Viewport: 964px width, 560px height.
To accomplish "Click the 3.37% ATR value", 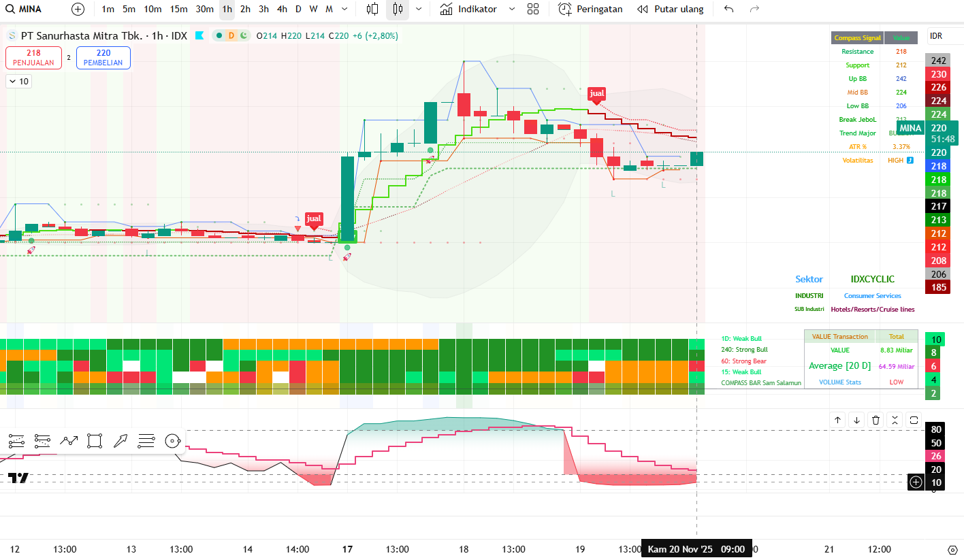I will point(901,147).
